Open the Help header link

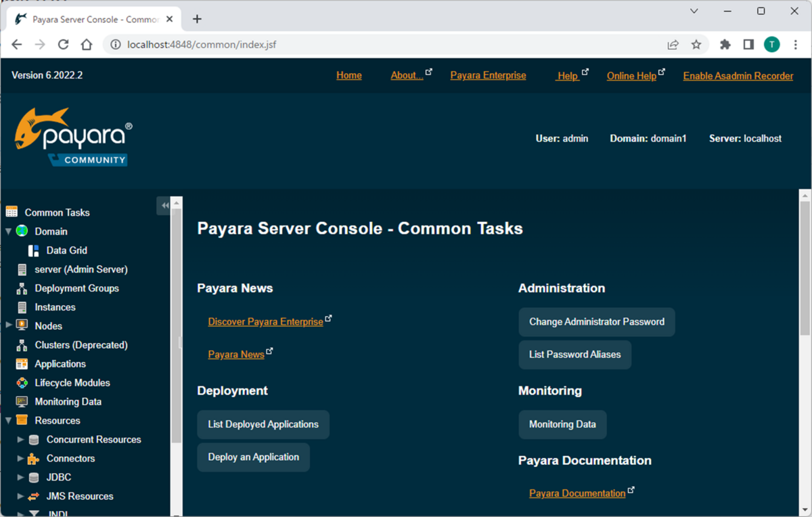coord(567,76)
